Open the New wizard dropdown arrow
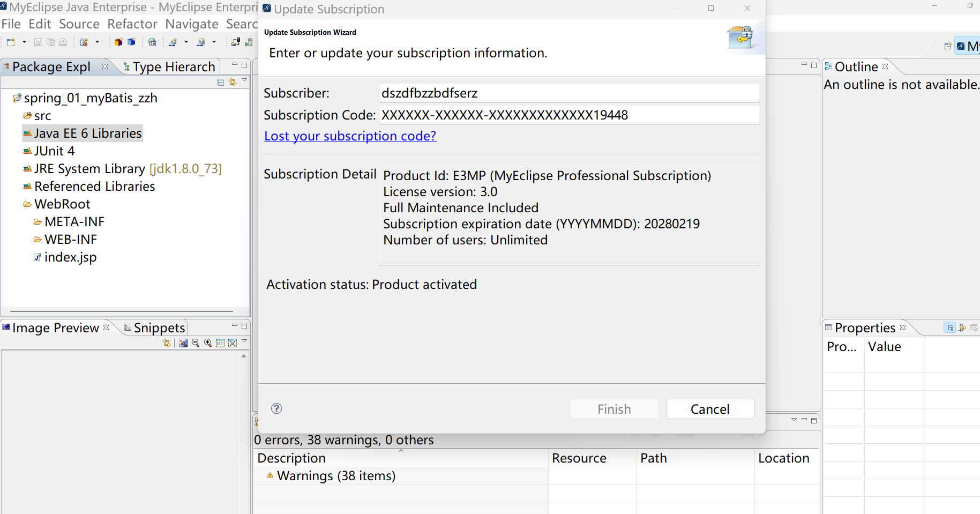Image resolution: width=980 pixels, height=514 pixels. (24, 42)
